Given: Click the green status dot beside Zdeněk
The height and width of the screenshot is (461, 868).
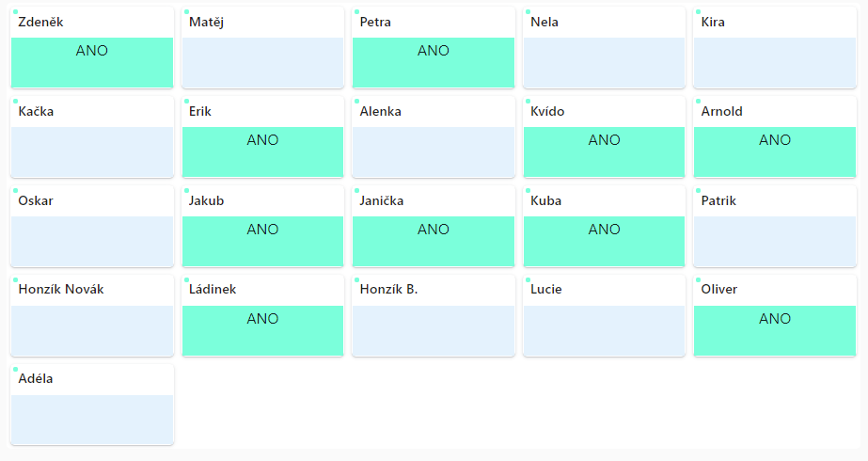Looking at the screenshot, I should [x=15, y=11].
